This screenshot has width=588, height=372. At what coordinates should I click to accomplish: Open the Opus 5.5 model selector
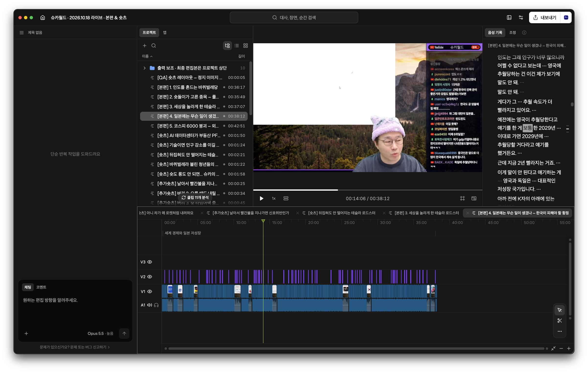pos(100,333)
